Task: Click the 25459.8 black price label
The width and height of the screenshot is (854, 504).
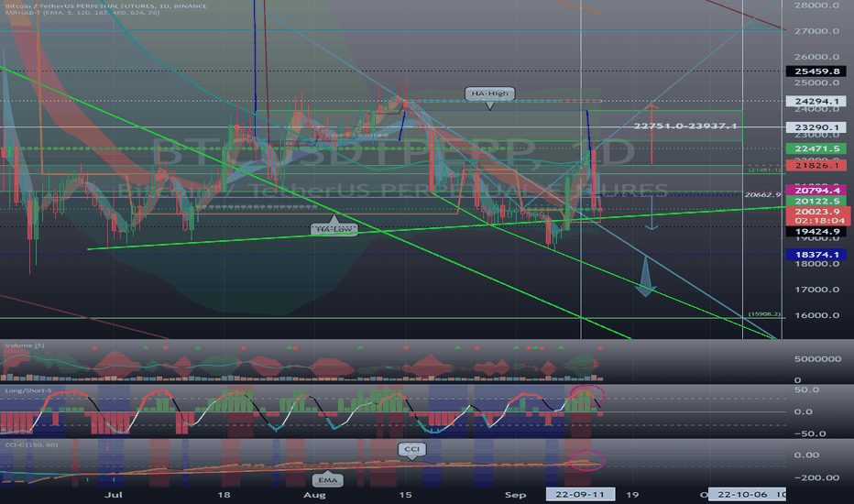Action: coord(816,71)
